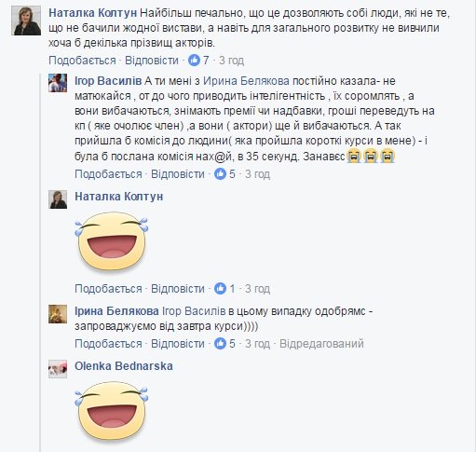Image resolution: width=476 pixels, height=452 pixels.
Task: Open the Ігор Василів mention in Ірина's reply
Action: pyautogui.click(x=194, y=311)
